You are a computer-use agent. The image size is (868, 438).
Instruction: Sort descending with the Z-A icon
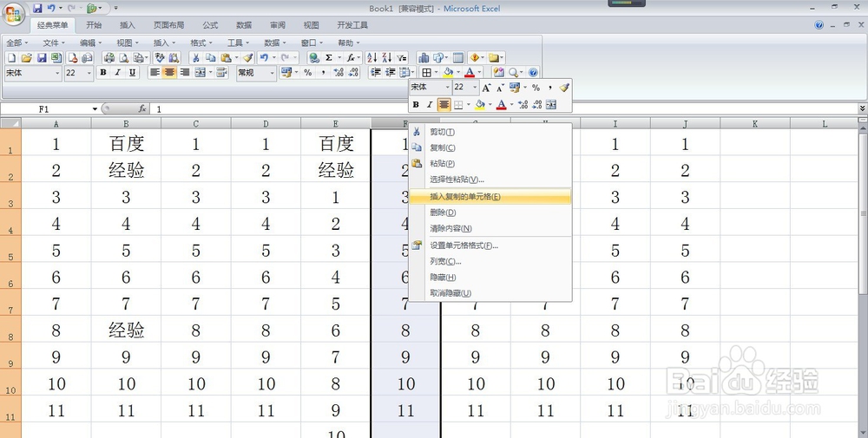coord(387,57)
